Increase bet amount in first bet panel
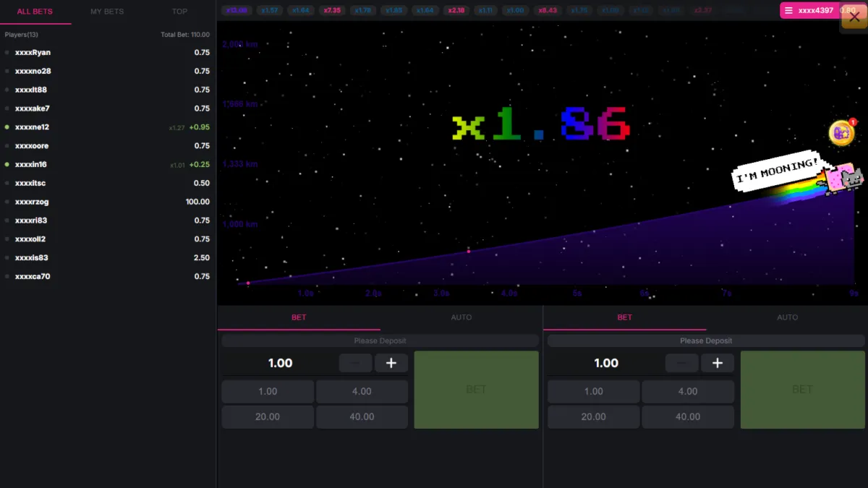Image resolution: width=868 pixels, height=488 pixels. click(x=391, y=363)
